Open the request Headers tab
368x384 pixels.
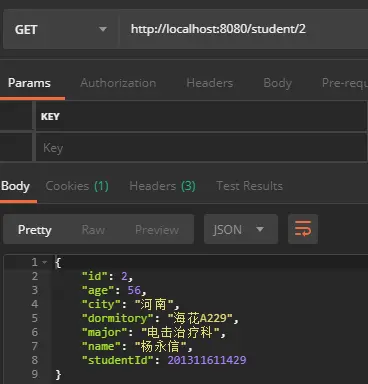coord(210,83)
